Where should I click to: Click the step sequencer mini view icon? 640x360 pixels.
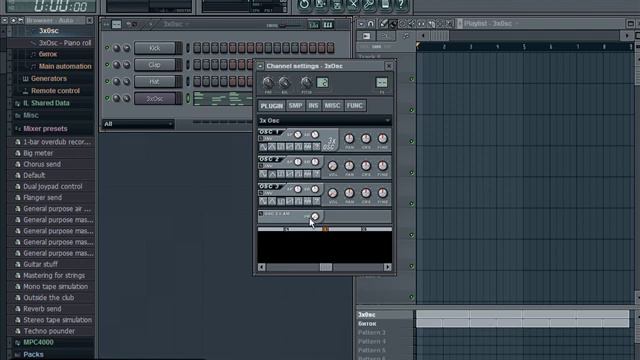pos(116,24)
